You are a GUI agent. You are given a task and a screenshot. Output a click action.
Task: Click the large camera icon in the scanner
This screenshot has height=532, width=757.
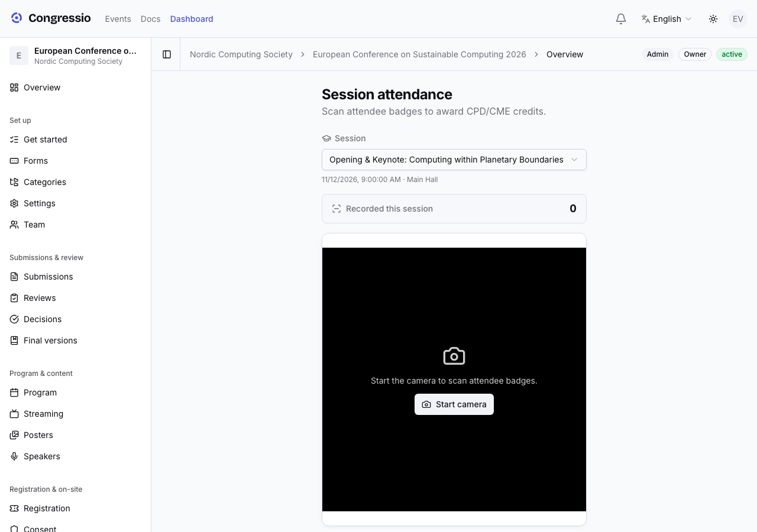point(454,356)
